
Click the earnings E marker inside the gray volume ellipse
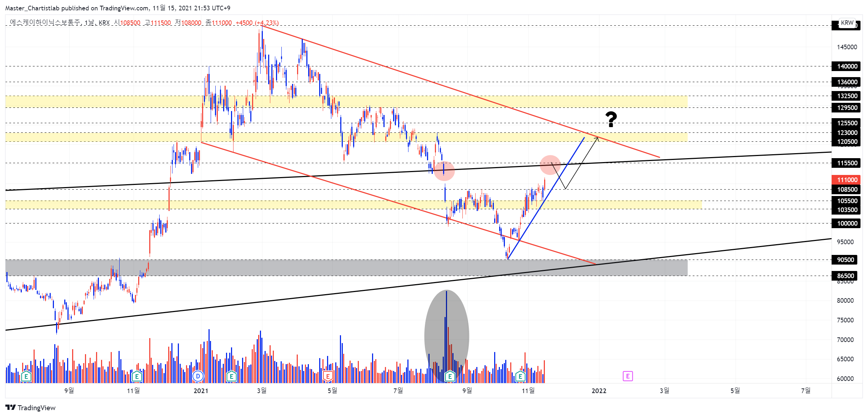[x=450, y=376]
